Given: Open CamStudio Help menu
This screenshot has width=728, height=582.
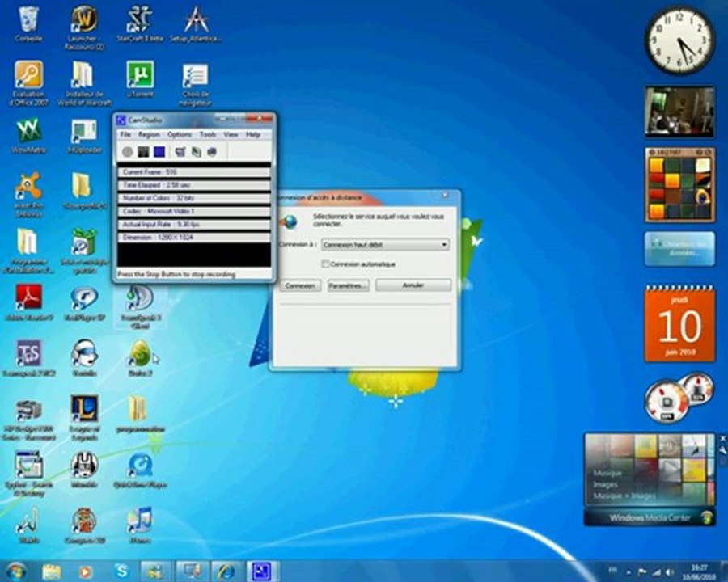Looking at the screenshot, I should tap(252, 135).
